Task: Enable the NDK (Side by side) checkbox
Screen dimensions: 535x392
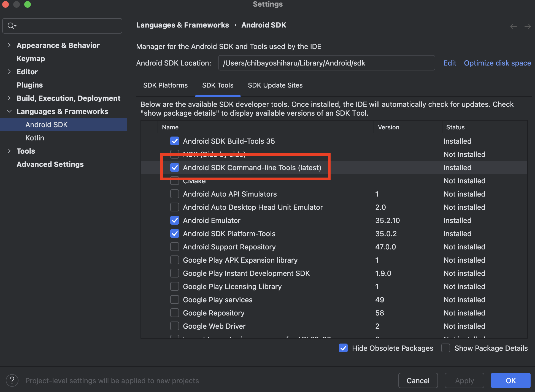Action: (174, 154)
